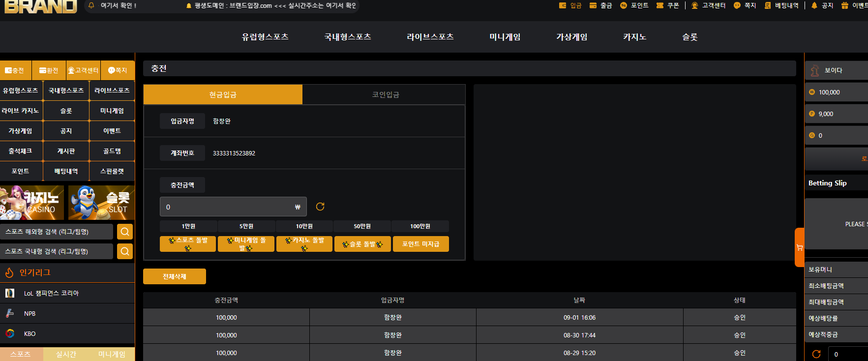Image resolution: width=868 pixels, height=361 pixels.
Task: Click the search icon for 국내형 sports search
Action: click(x=125, y=251)
